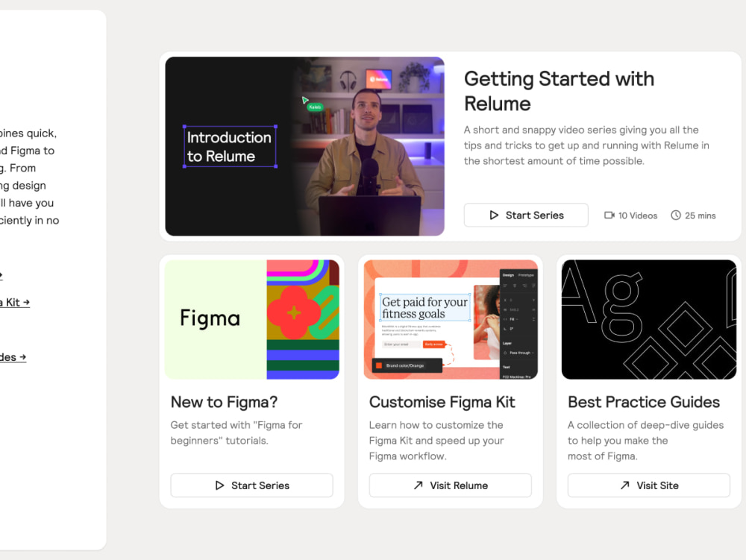The width and height of the screenshot is (746, 560).
Task: Click the arrow icon in Visit Site button
Action: pos(624,485)
